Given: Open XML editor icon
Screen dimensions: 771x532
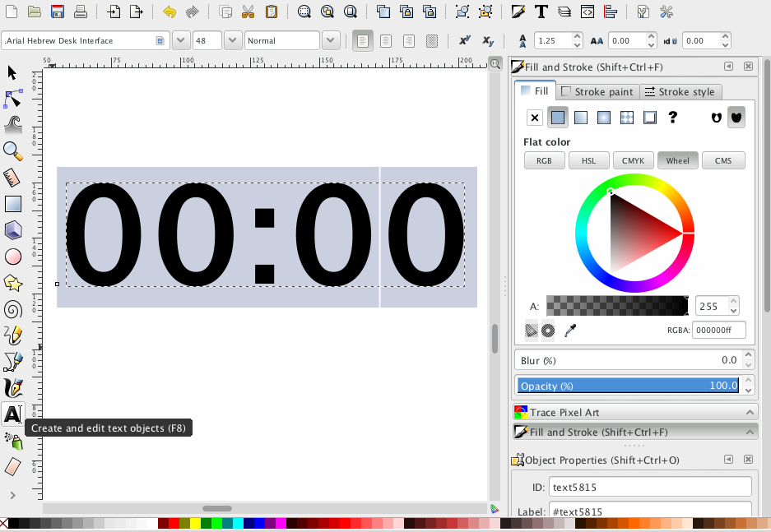Looking at the screenshot, I should click(x=588, y=12).
